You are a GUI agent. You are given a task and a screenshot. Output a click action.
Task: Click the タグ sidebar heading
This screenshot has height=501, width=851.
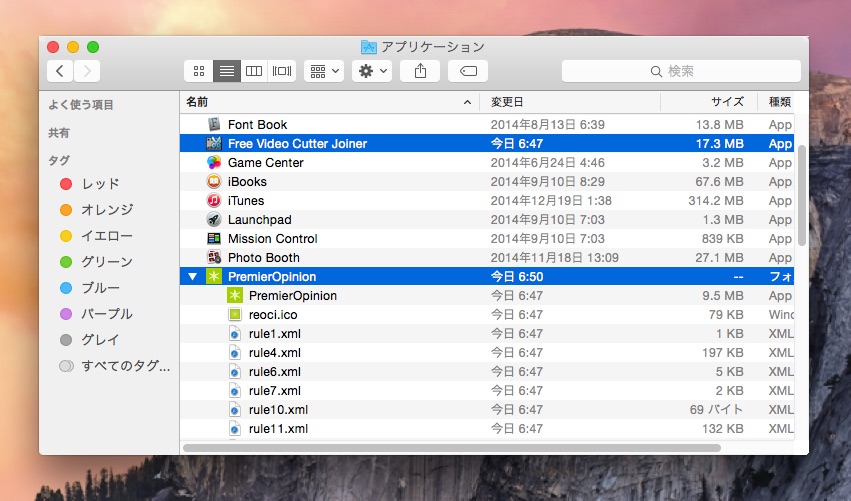pos(59,161)
